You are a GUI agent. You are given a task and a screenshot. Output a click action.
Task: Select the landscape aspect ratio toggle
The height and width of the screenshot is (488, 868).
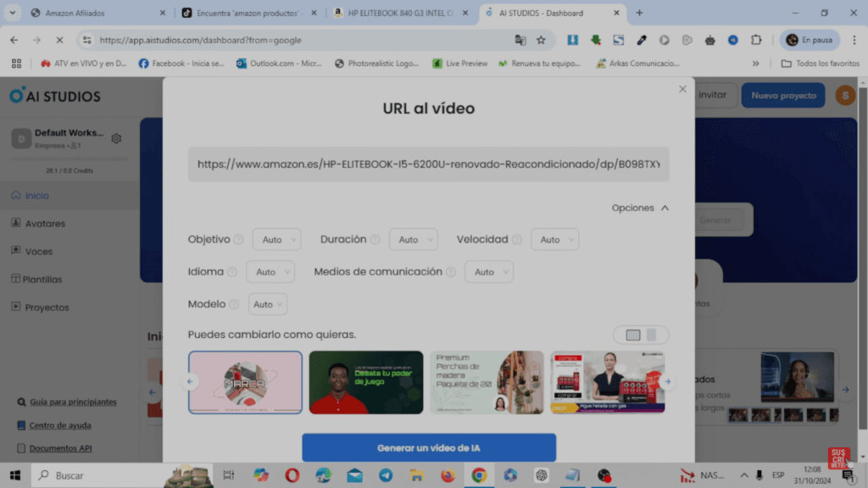coord(632,335)
